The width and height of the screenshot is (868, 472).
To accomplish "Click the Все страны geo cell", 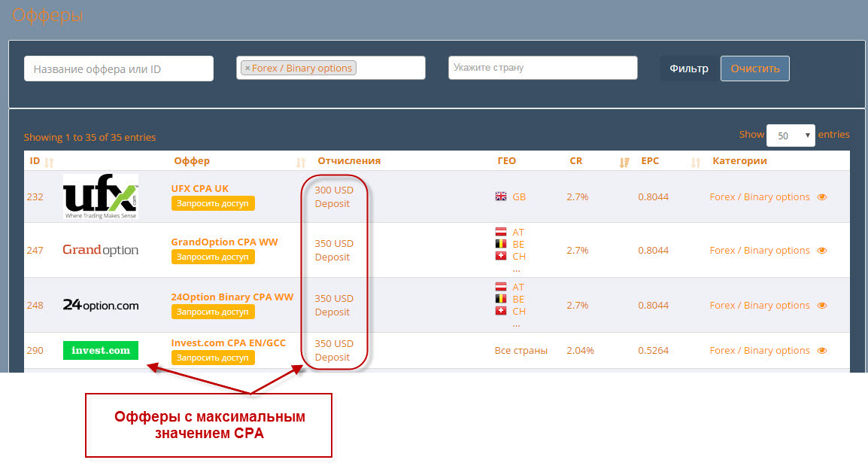I will click(x=521, y=351).
